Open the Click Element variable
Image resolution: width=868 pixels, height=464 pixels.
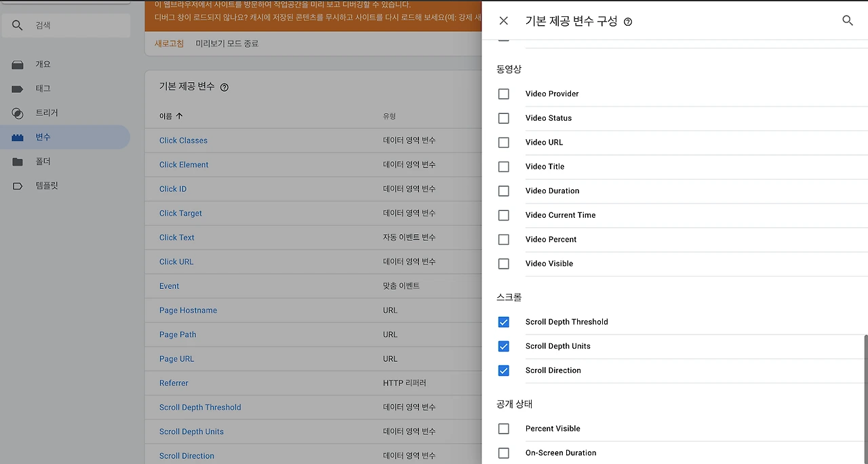point(184,165)
